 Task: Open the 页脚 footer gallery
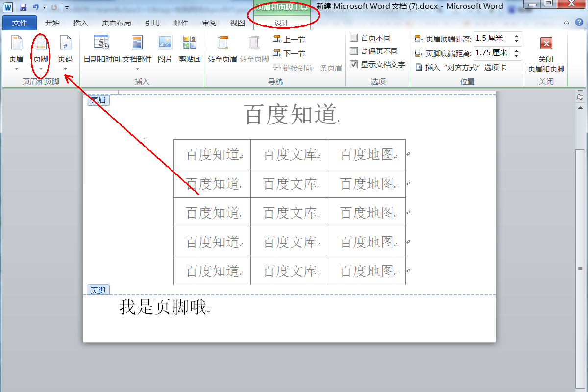click(x=41, y=53)
